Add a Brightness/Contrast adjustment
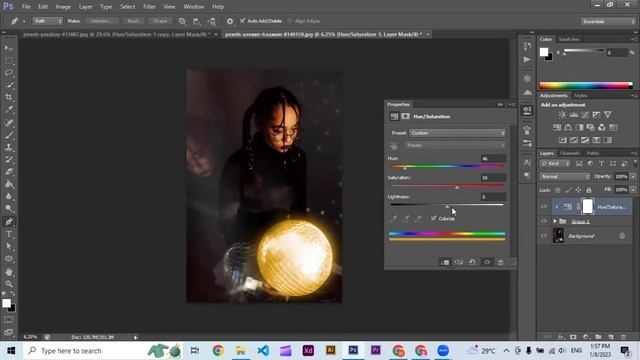Screen dimensions: 640x360 (562, 115)
